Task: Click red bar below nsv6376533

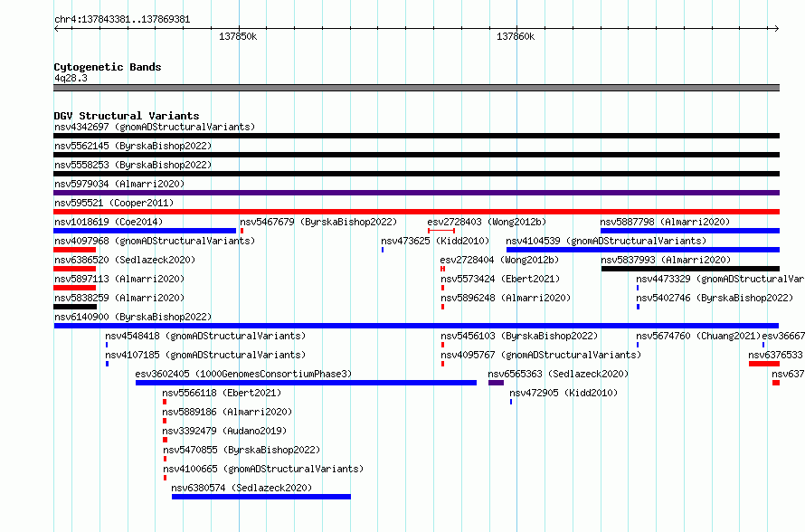Action: [764, 364]
